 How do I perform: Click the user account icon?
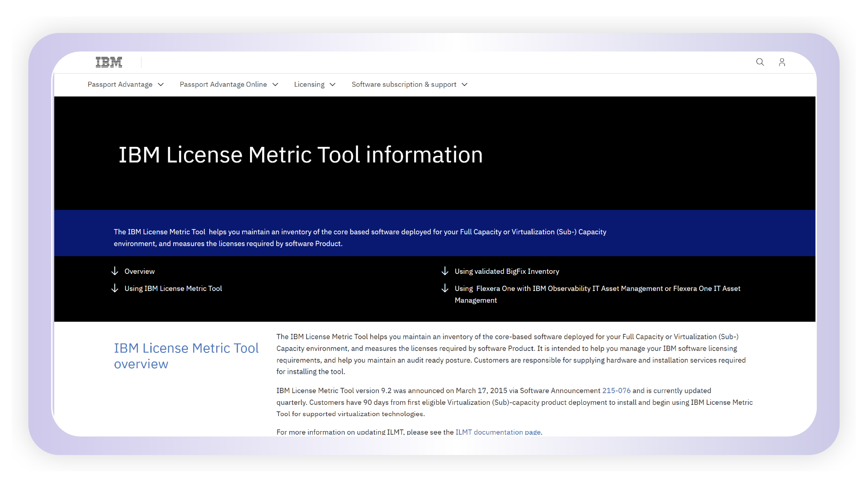coord(782,62)
